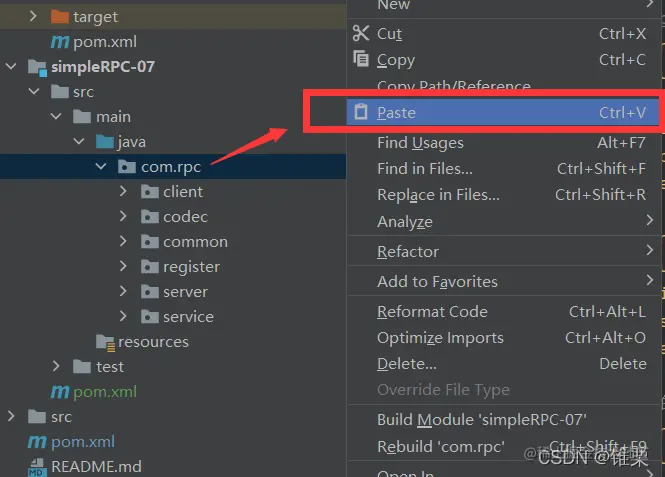Click the client package icon
This screenshot has width=665, height=477.
click(150, 192)
